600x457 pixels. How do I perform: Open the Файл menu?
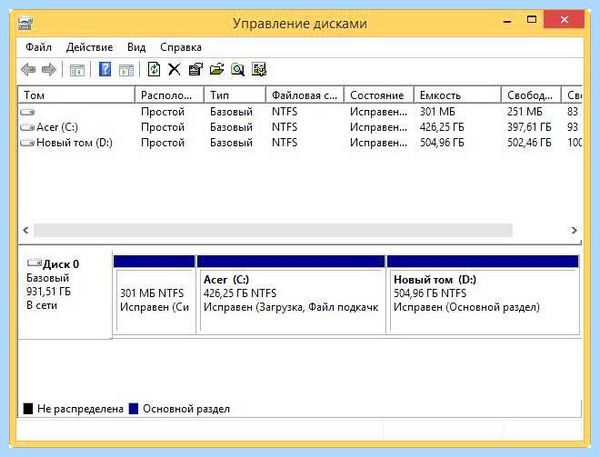coord(38,47)
